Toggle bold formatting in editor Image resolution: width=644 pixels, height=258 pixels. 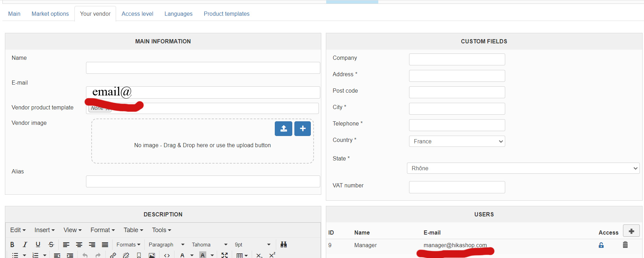(x=12, y=245)
